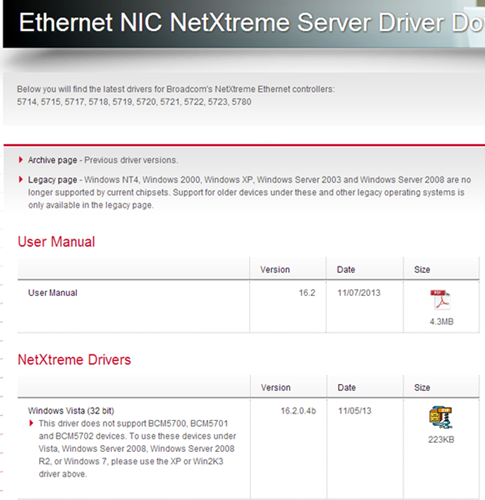This screenshot has width=485, height=500.
Task: Click Size header in NetXtreme Drivers table
Action: [x=422, y=388]
